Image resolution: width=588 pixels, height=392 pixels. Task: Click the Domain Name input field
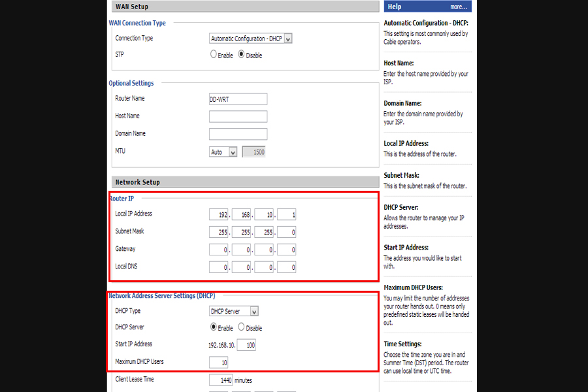click(238, 135)
